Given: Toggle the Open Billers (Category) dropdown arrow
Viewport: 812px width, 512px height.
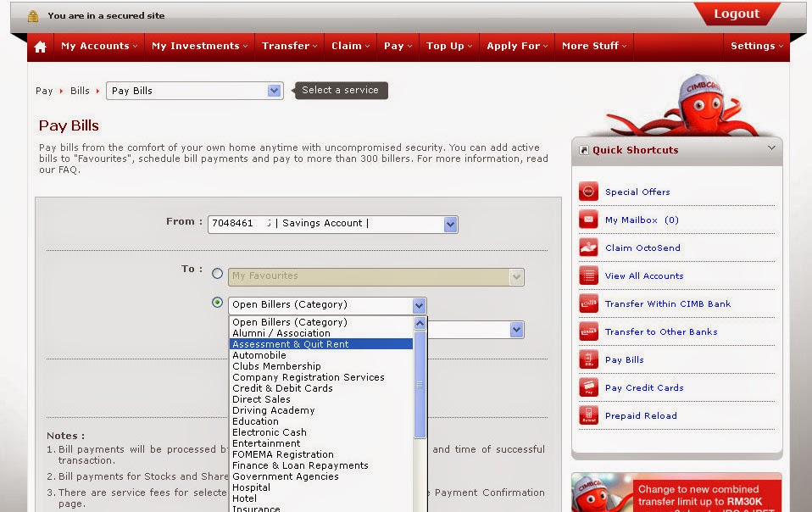Looking at the screenshot, I should [x=419, y=305].
